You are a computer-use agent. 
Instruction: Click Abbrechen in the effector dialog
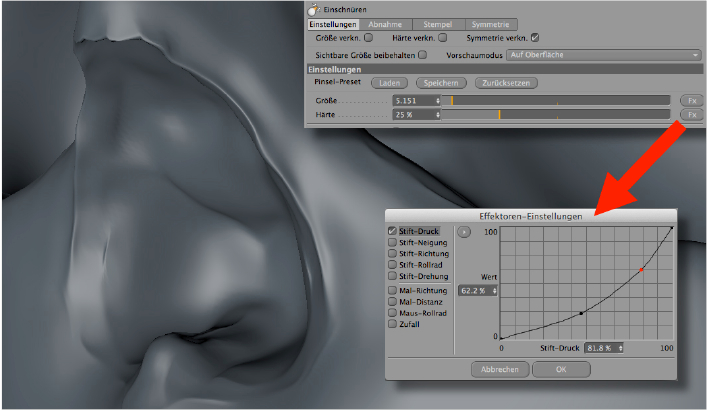coord(500,369)
